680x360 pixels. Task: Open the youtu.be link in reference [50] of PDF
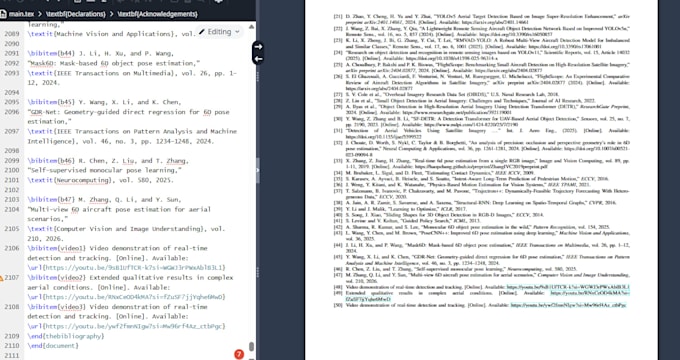point(569,305)
